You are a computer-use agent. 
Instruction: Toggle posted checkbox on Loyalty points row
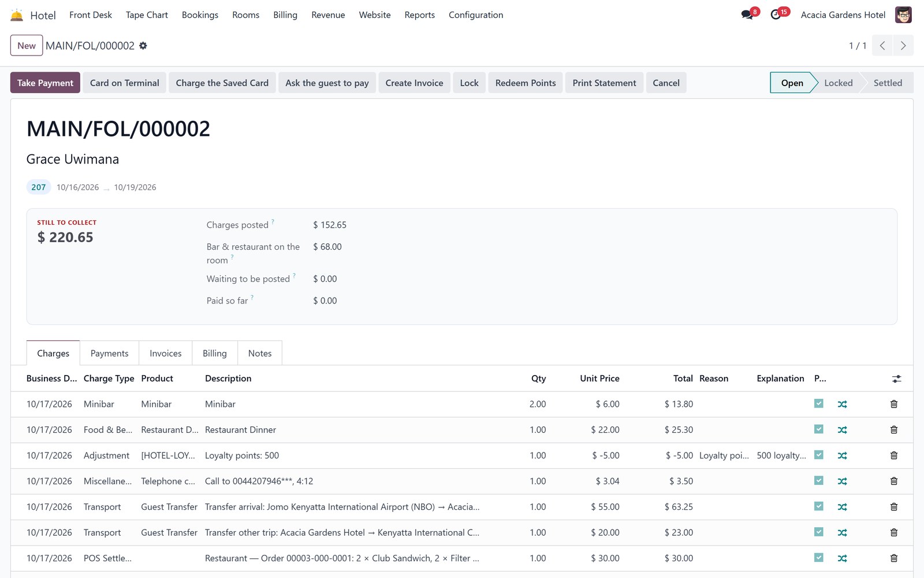pos(819,455)
